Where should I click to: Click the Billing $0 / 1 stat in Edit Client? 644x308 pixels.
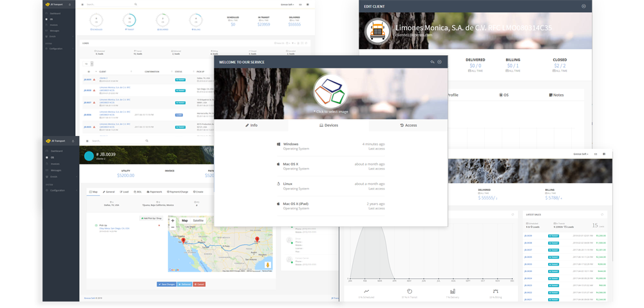coord(513,65)
